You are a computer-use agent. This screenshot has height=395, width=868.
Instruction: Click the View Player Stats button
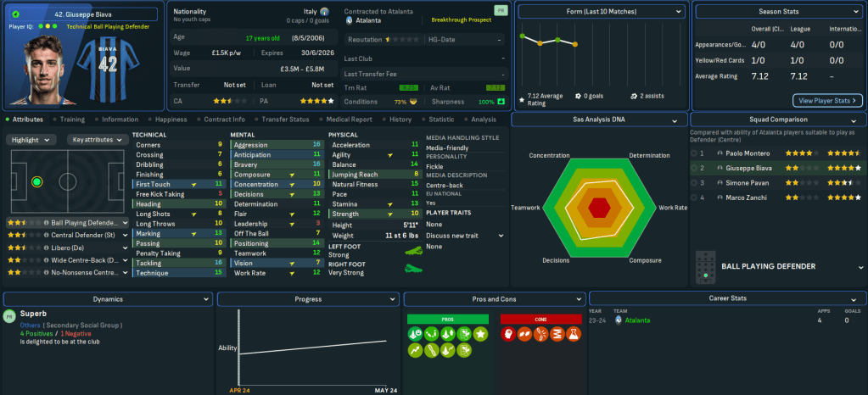click(827, 100)
